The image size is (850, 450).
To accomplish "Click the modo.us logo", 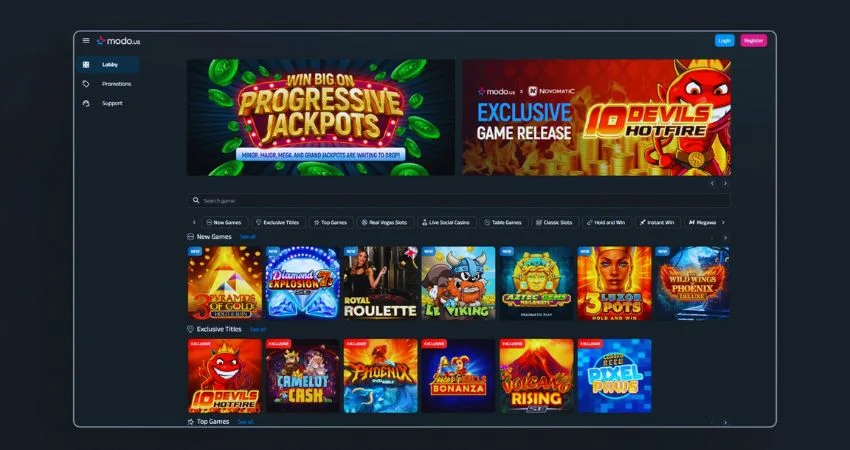I will pos(118,41).
